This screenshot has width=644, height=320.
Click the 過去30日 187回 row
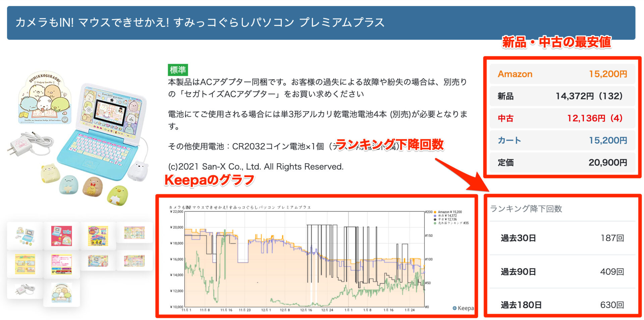562,238
